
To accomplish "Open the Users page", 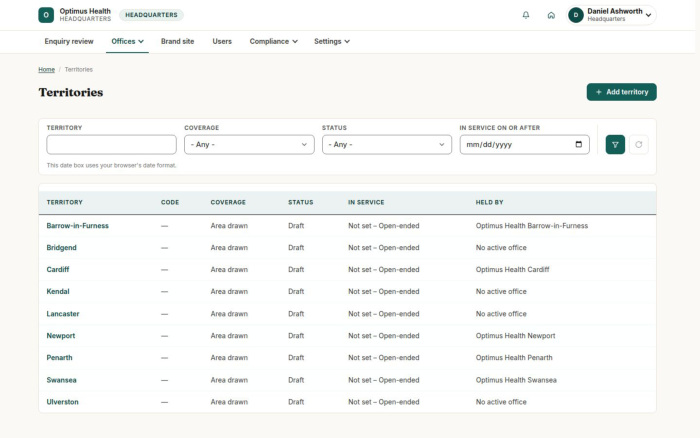I will tap(222, 42).
